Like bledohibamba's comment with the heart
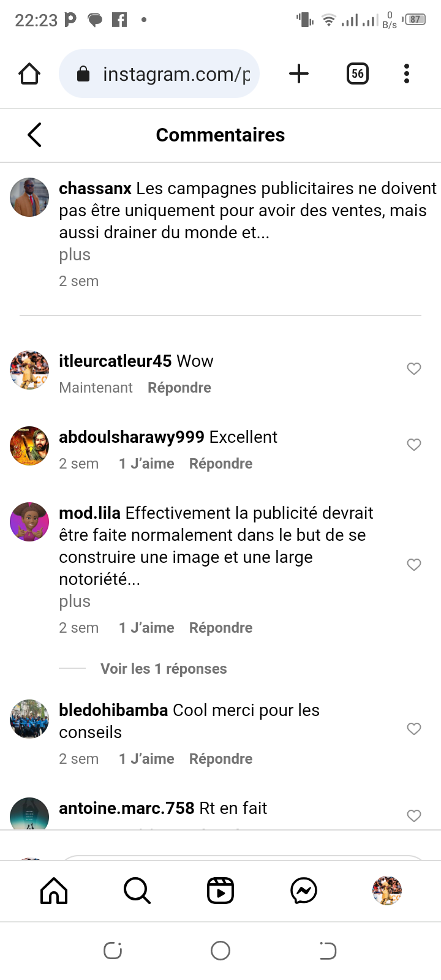Viewport: 441px width, 980px height. tap(414, 728)
